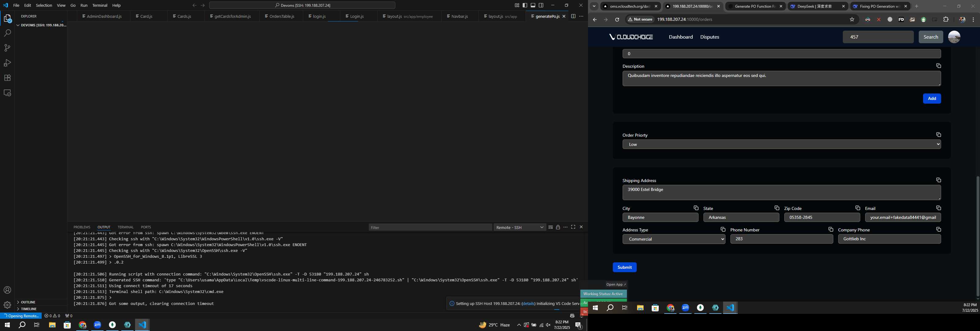Screen dimensions: 980x331
Task: Close the bottom panel
Action: tap(581, 227)
